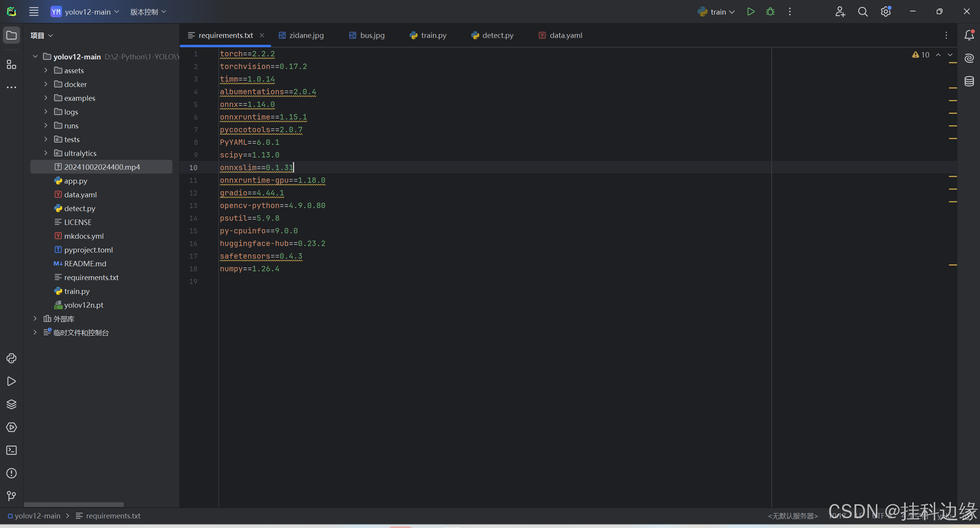This screenshot has width=980, height=528.
Task: Open the Notifications bell panel
Action: (969, 35)
